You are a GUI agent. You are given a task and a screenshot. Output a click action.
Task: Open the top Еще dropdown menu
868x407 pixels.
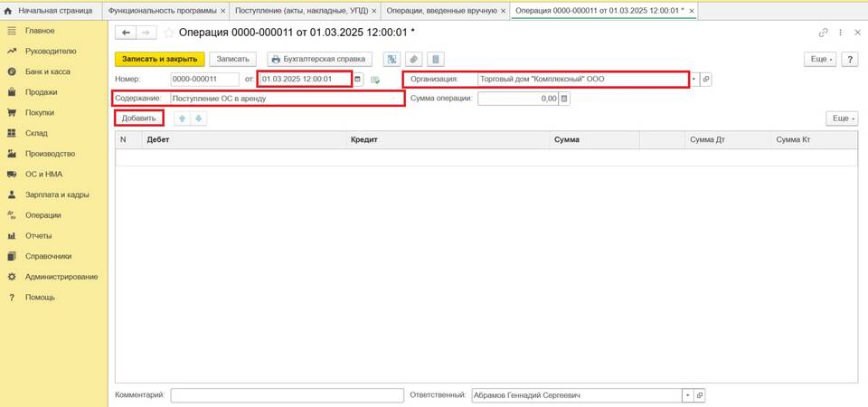point(818,59)
